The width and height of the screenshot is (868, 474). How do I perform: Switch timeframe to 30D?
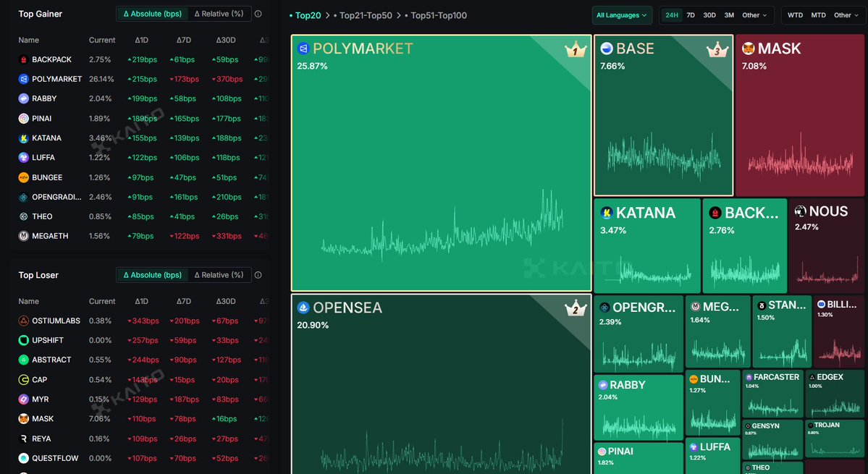coord(709,15)
